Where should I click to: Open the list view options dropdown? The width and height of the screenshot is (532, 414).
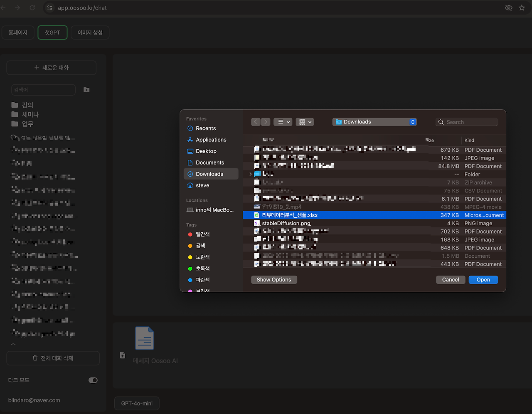pos(283,122)
